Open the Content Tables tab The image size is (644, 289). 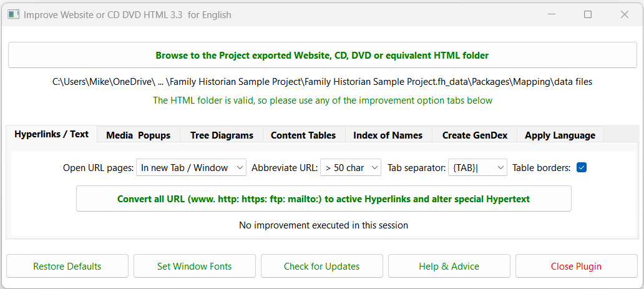303,135
